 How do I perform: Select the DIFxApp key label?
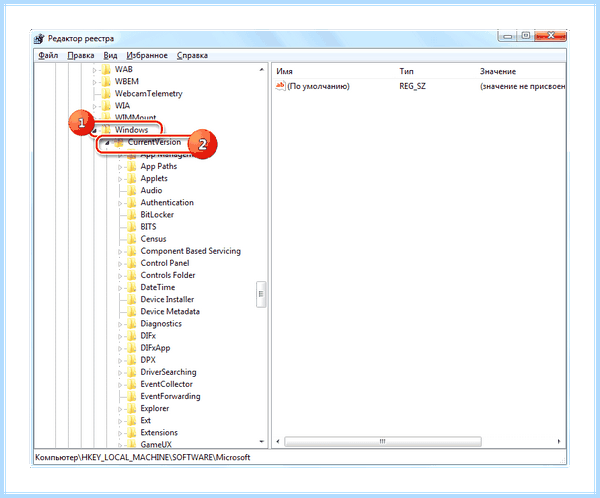tap(155, 348)
